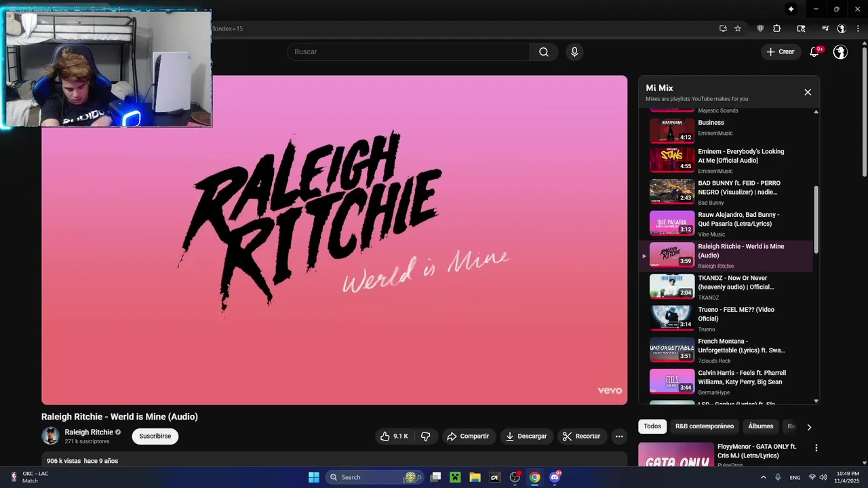Show hidden system tray icons
This screenshot has height=488, width=868.
[764, 477]
